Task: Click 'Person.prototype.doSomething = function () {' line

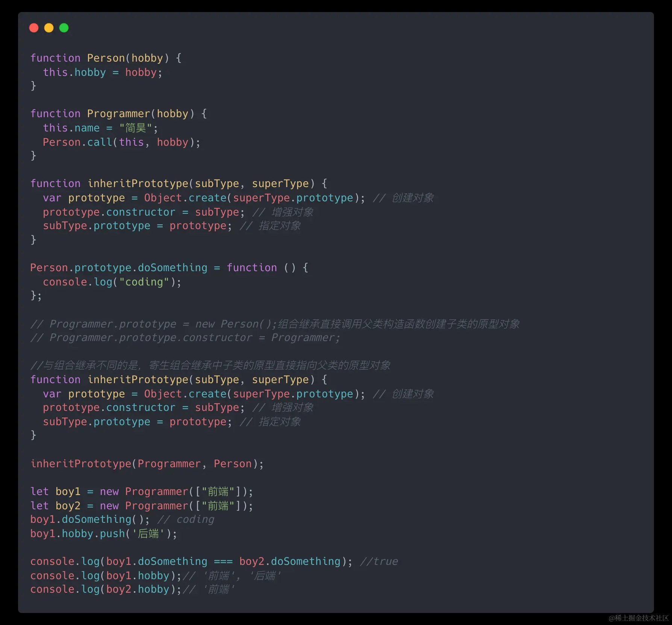Action: coord(169,268)
